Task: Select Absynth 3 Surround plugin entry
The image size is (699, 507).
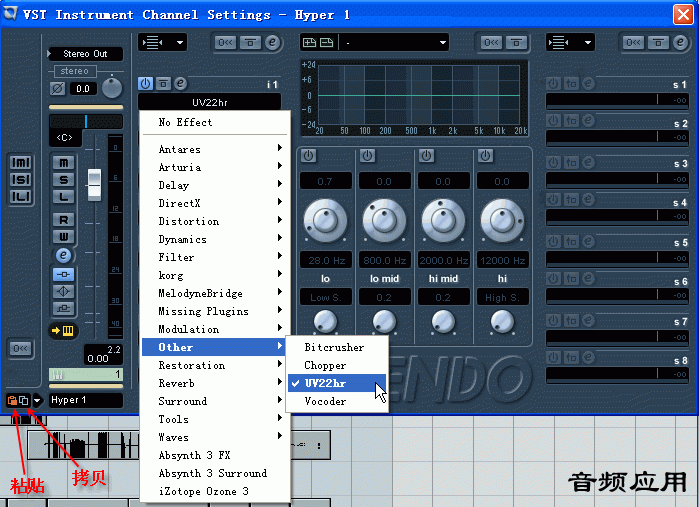Action: pyautogui.click(x=215, y=473)
